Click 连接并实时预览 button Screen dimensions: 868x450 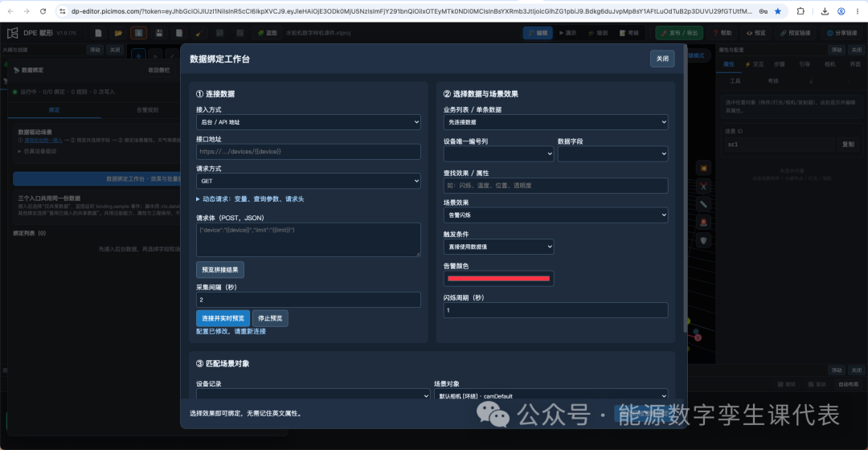coord(223,318)
